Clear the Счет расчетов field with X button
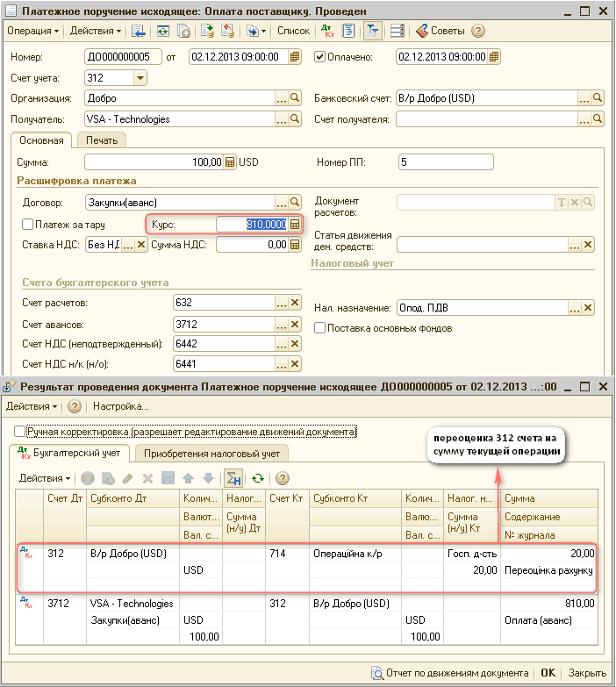Image resolution: width=616 pixels, height=687 pixels. (x=296, y=304)
